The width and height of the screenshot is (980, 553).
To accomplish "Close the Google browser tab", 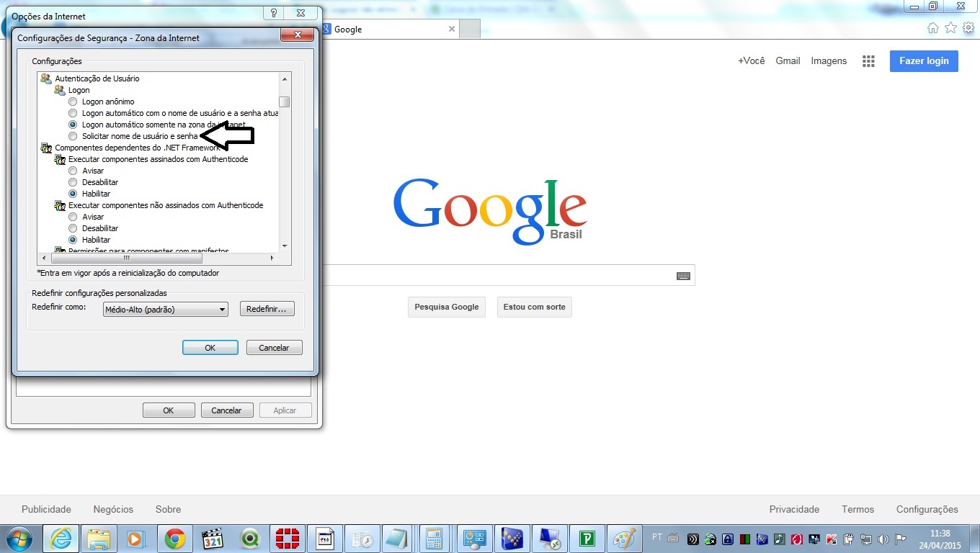I will [x=452, y=30].
